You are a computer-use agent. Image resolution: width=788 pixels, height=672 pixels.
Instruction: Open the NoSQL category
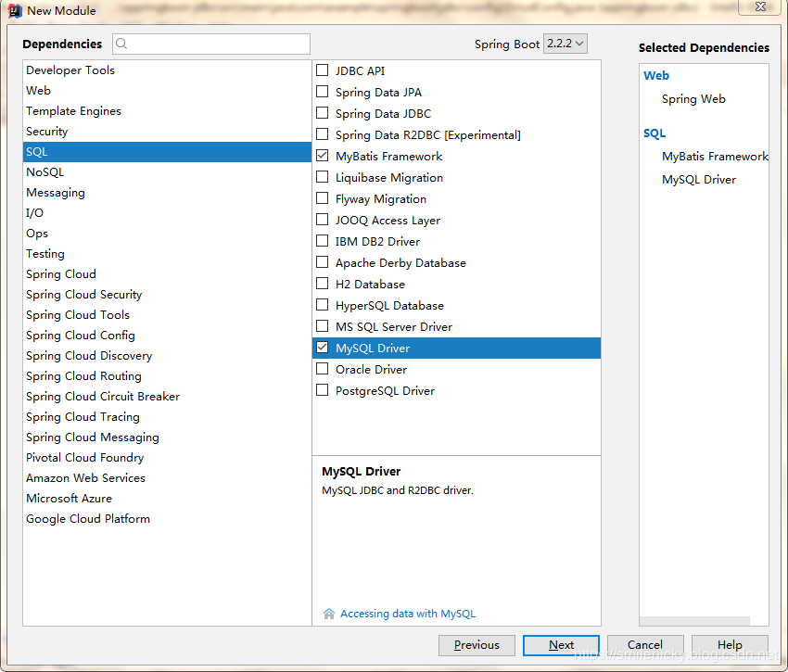pyautogui.click(x=167, y=171)
